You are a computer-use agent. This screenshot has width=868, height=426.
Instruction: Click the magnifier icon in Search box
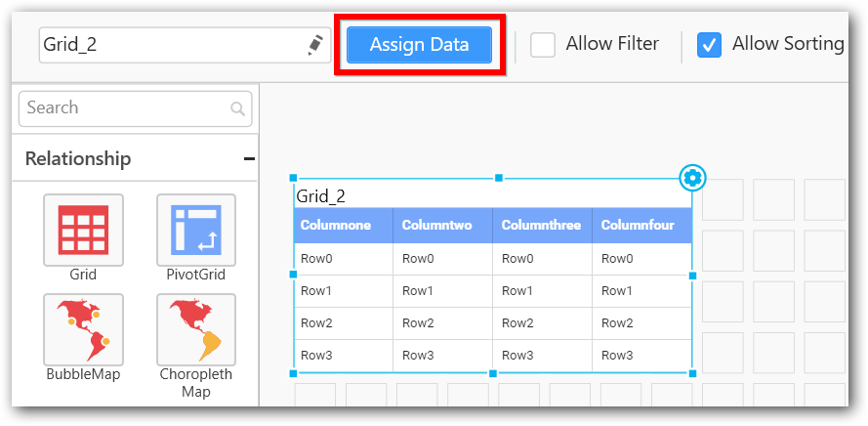tap(237, 108)
